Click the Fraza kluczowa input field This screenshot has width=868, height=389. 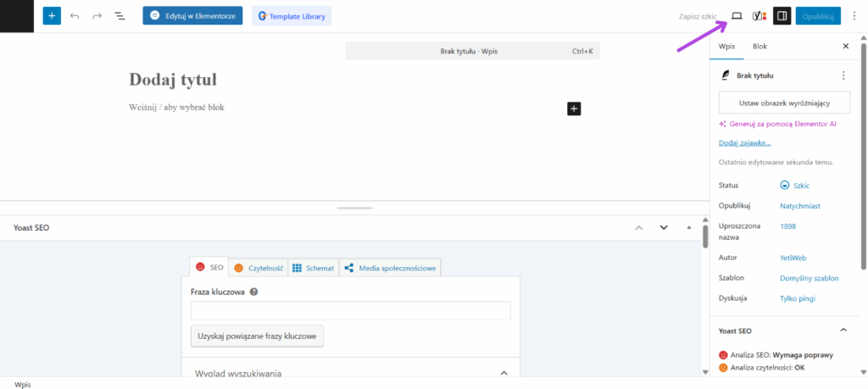(350, 311)
